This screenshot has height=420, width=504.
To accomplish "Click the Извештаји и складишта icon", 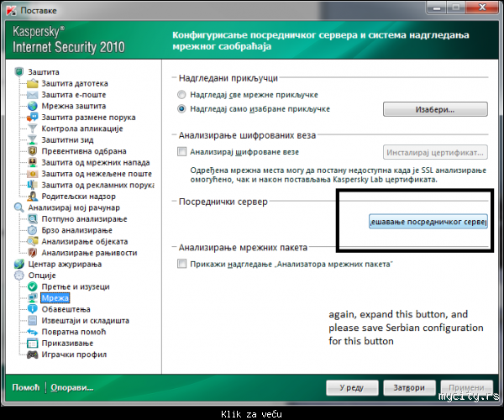I will tap(33, 321).
